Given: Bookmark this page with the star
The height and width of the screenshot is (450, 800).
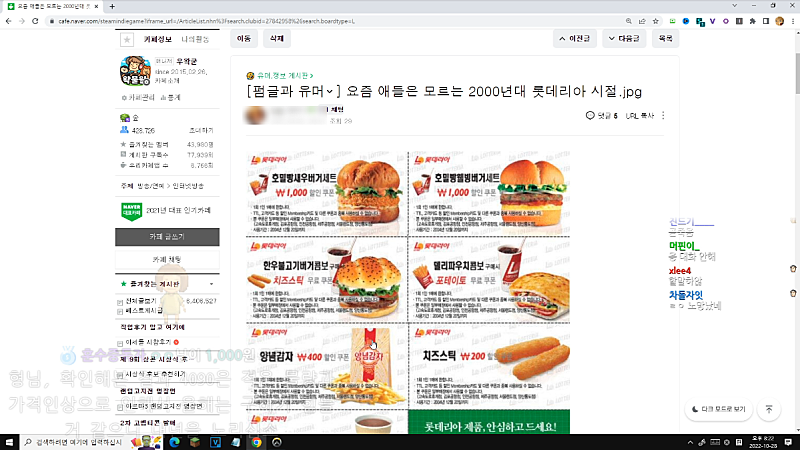Looking at the screenshot, I should (x=656, y=21).
